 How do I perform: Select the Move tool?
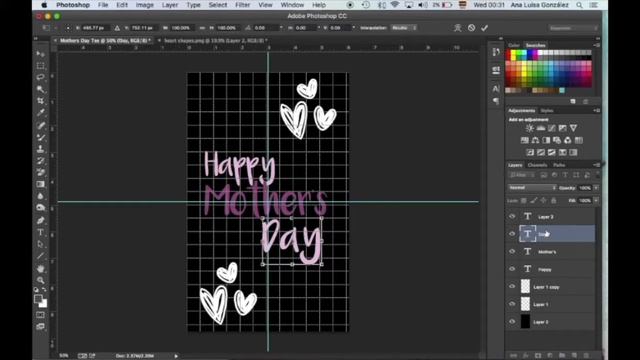pos(40,54)
